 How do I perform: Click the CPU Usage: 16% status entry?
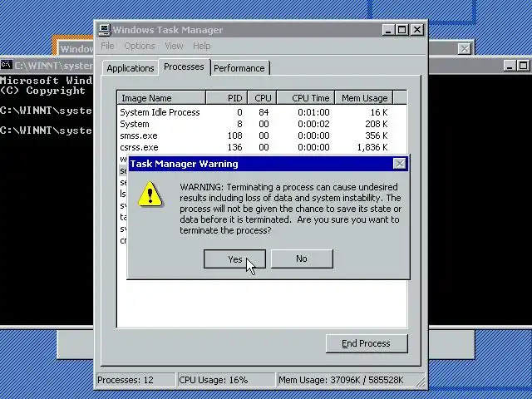[x=226, y=380]
